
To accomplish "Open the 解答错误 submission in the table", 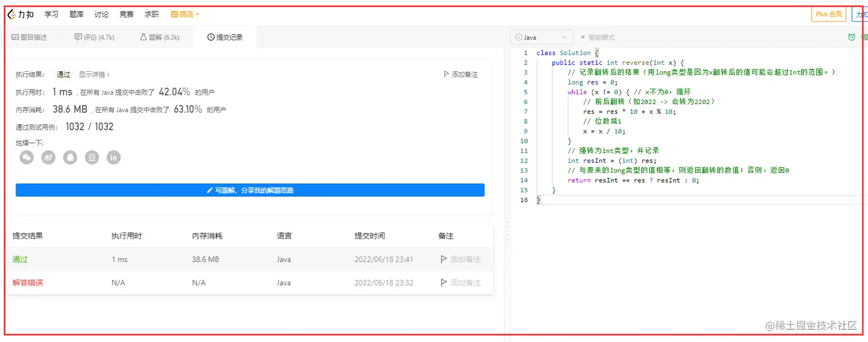I will tap(28, 283).
